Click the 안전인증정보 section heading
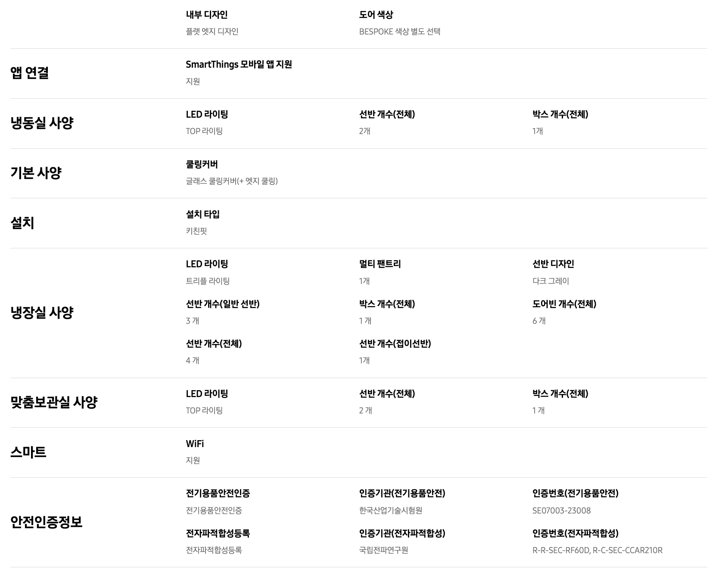This screenshot has width=728, height=576. [x=46, y=522]
